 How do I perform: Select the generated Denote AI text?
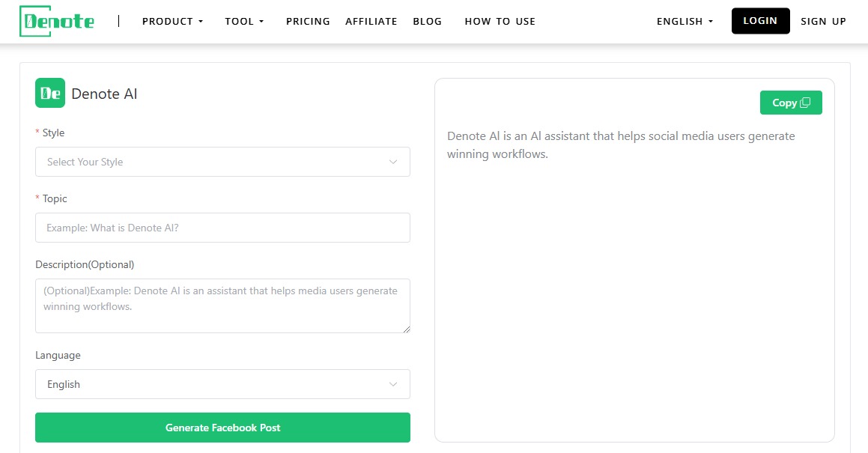pos(620,145)
